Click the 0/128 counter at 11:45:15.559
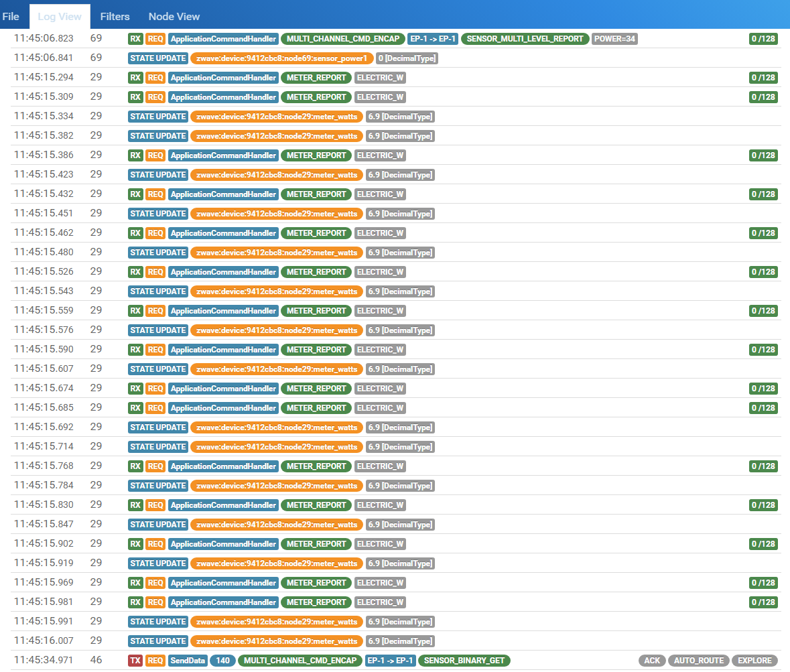The height and width of the screenshot is (672, 790). 763,311
